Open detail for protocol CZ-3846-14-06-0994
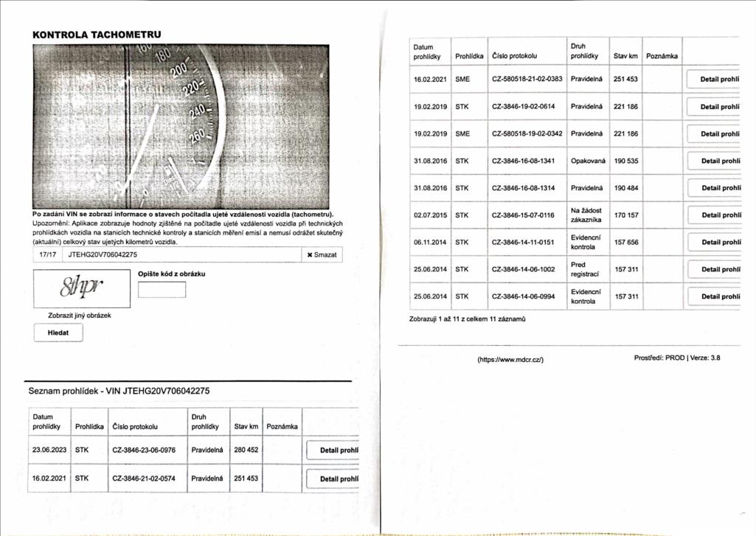 pos(713,296)
